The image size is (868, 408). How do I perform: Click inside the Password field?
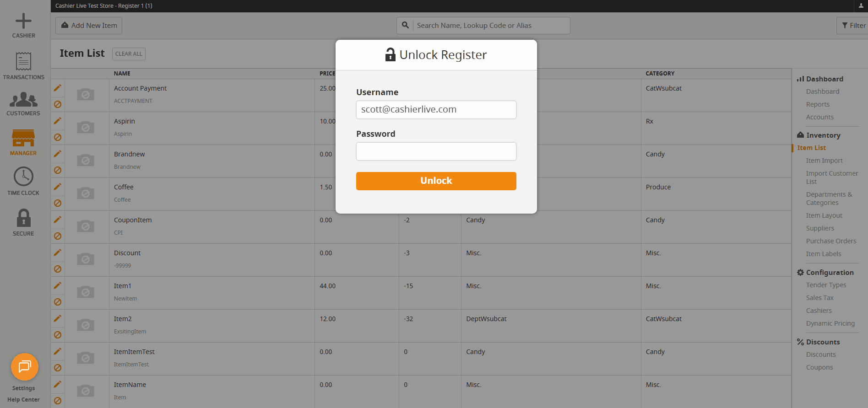point(435,151)
